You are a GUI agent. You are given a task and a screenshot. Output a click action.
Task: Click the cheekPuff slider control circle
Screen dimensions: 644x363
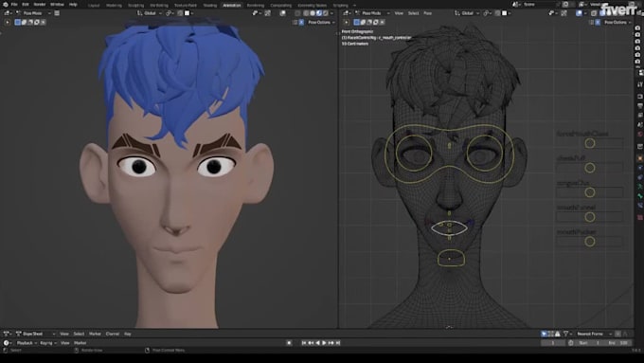590,168
